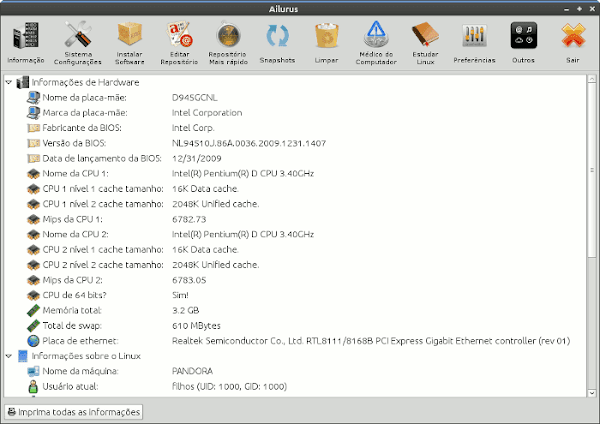Open Preferências sliders icon
The image size is (600, 424).
pyautogui.click(x=474, y=38)
